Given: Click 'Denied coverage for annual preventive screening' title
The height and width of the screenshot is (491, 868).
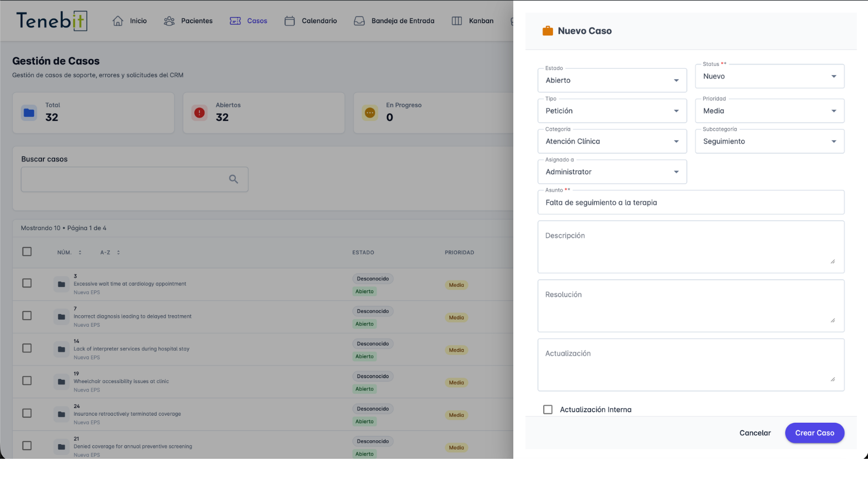Looking at the screenshot, I should click(133, 446).
